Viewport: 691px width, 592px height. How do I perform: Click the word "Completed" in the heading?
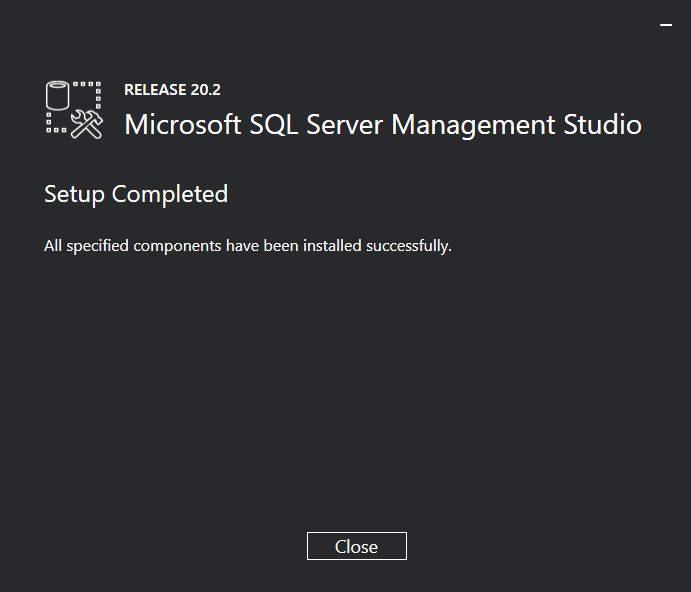tap(169, 194)
